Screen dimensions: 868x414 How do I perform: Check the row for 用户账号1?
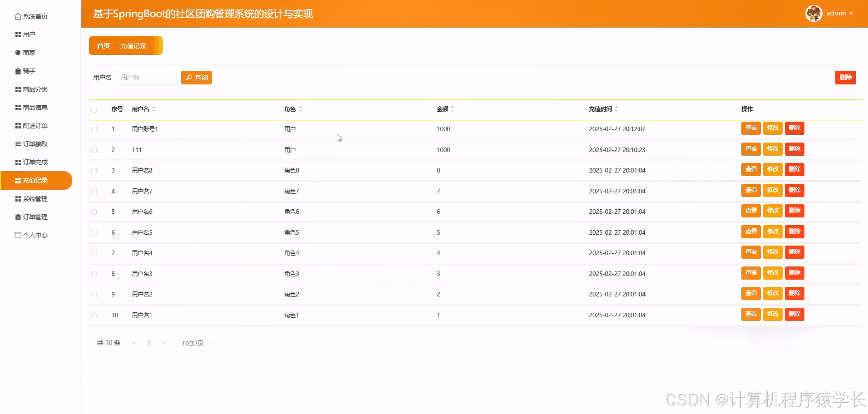tap(94, 129)
